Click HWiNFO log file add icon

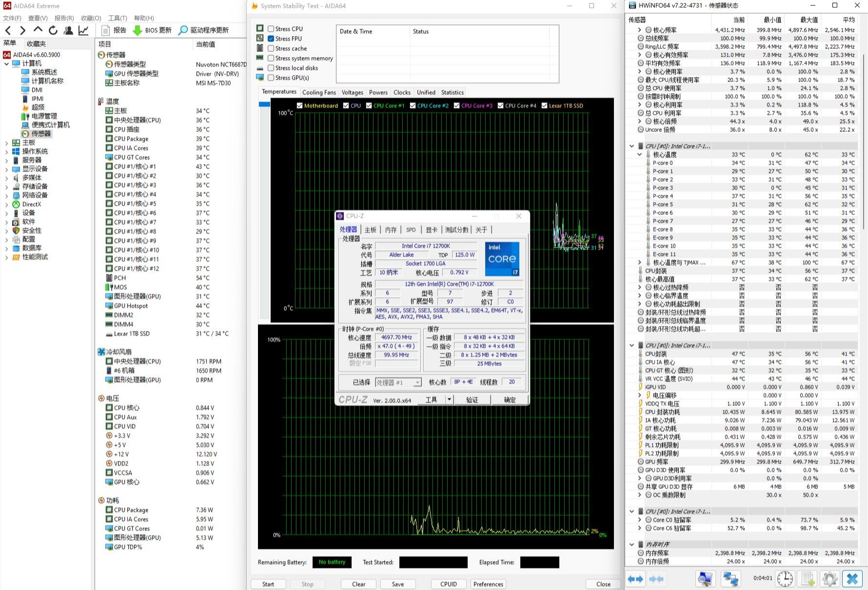[x=808, y=579]
